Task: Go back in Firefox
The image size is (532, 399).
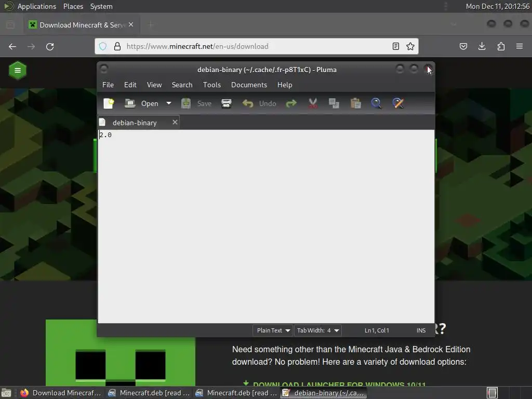Action: 12,46
